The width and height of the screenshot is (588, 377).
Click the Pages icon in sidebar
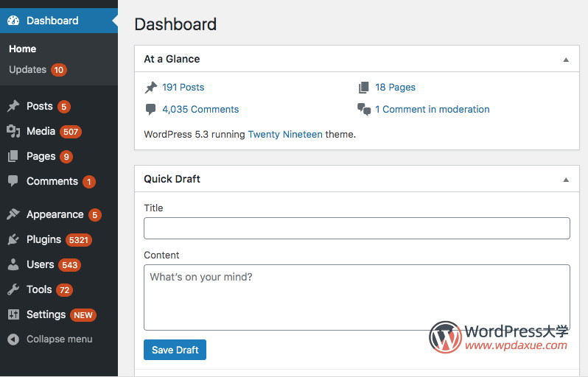[13, 156]
